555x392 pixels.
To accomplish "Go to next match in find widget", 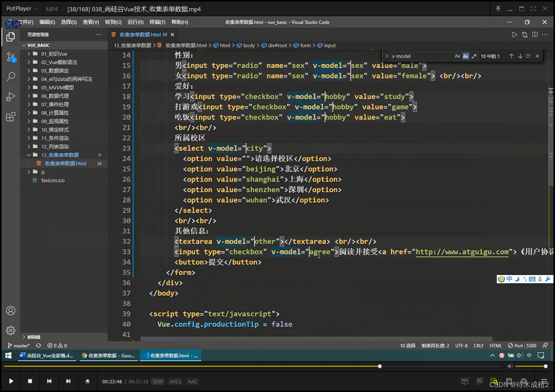I will [x=520, y=56].
